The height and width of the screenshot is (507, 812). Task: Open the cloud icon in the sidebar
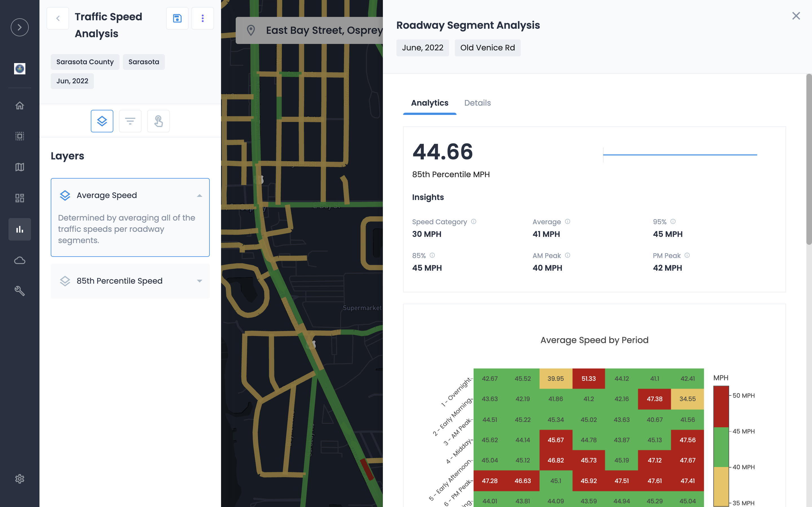pyautogui.click(x=19, y=260)
